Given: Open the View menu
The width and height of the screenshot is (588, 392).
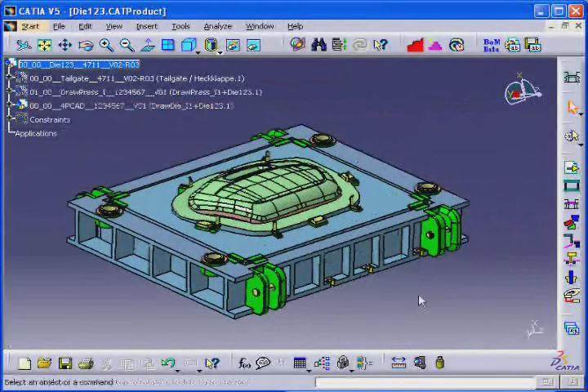Looking at the screenshot, I should pyautogui.click(x=114, y=26).
